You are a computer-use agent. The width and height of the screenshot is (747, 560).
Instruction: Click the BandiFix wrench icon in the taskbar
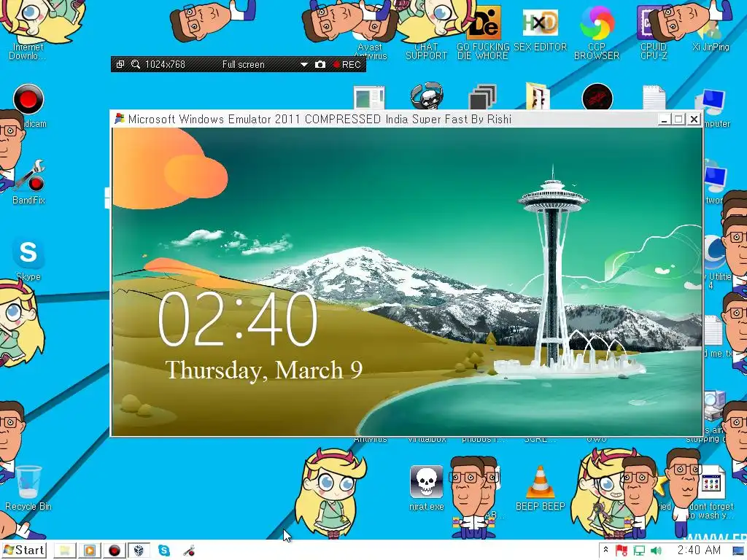[x=189, y=551]
